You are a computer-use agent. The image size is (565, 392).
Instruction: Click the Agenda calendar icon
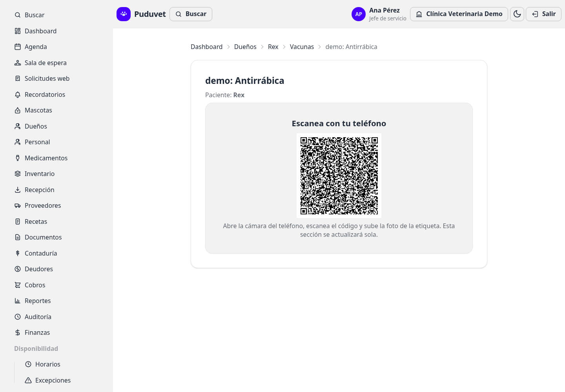point(18,47)
